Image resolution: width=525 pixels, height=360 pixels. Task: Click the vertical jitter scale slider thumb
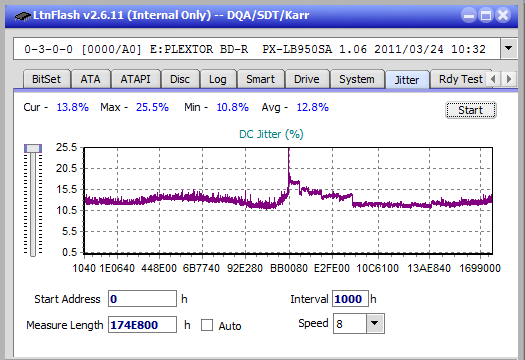pyautogui.click(x=33, y=148)
